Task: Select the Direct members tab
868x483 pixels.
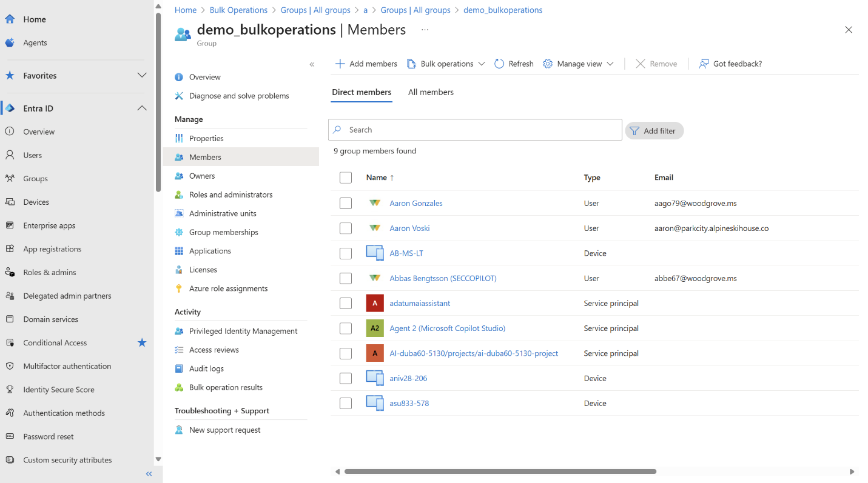Action: pyautogui.click(x=361, y=92)
